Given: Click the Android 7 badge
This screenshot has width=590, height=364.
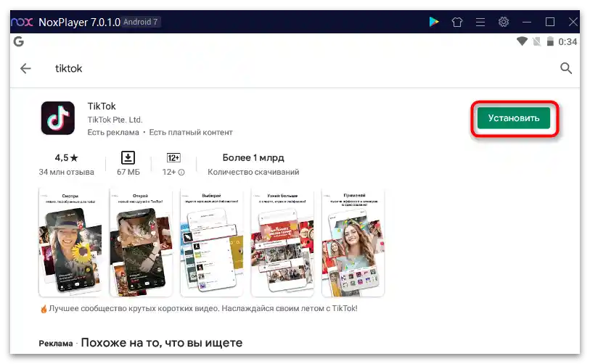Looking at the screenshot, I should point(140,22).
